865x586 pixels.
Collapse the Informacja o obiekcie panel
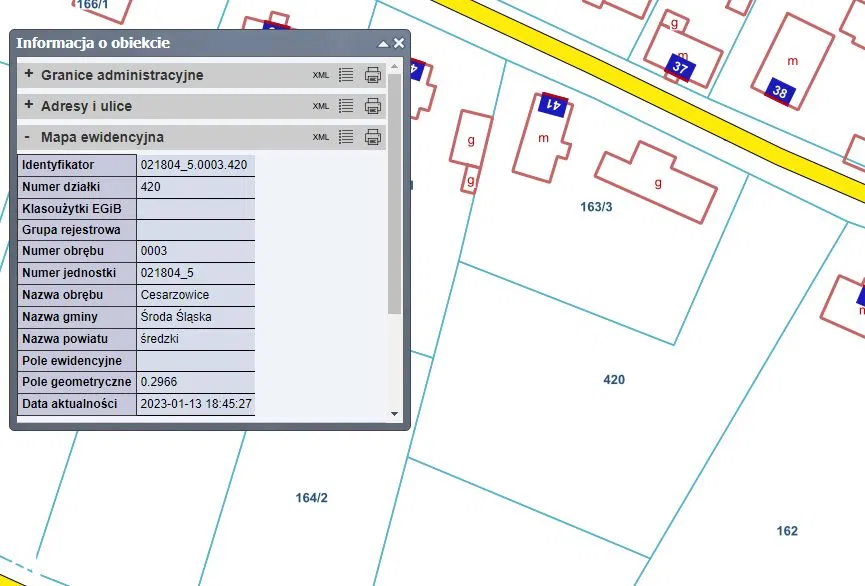382,44
